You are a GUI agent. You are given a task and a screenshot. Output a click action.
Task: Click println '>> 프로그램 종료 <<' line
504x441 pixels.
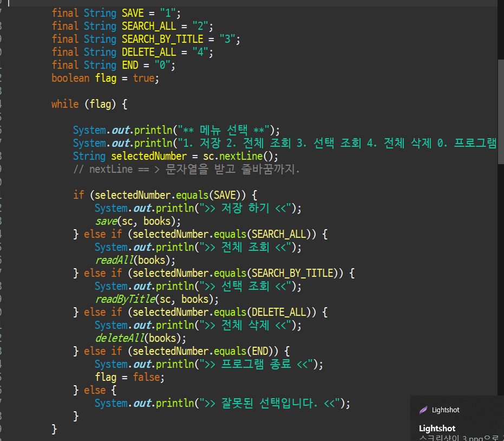(209, 365)
